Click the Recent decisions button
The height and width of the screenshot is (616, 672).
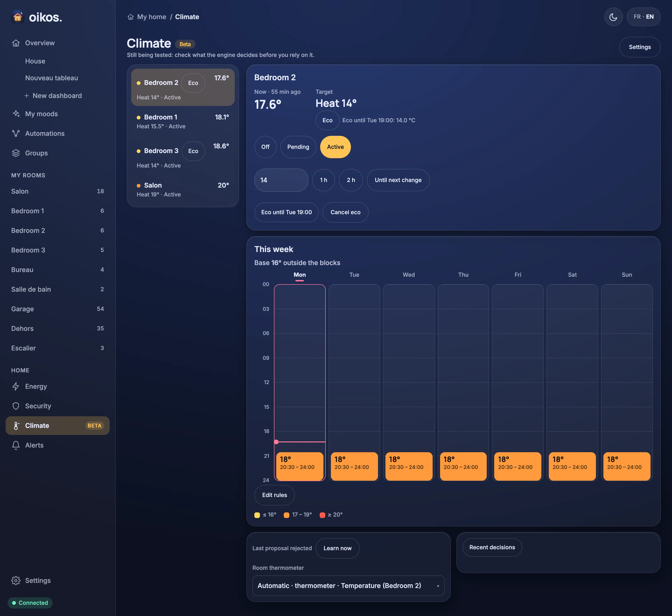click(492, 547)
